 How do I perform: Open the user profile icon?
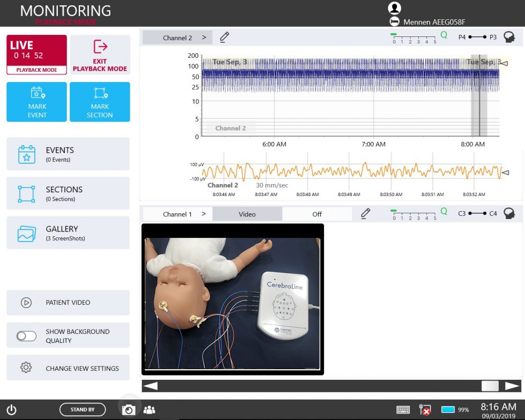[x=394, y=7]
